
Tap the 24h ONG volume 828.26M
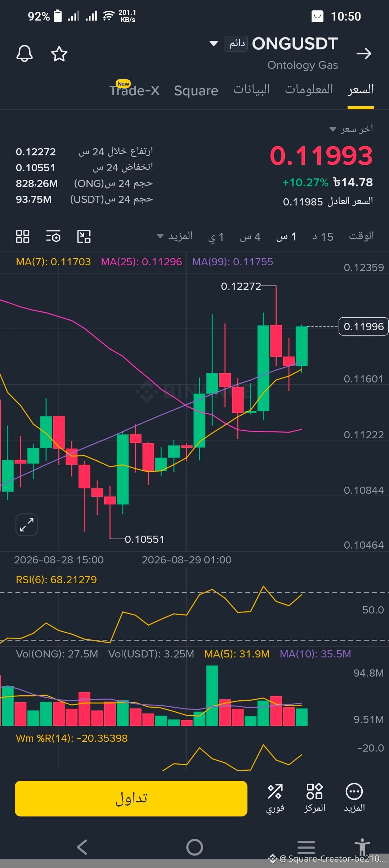37,183
